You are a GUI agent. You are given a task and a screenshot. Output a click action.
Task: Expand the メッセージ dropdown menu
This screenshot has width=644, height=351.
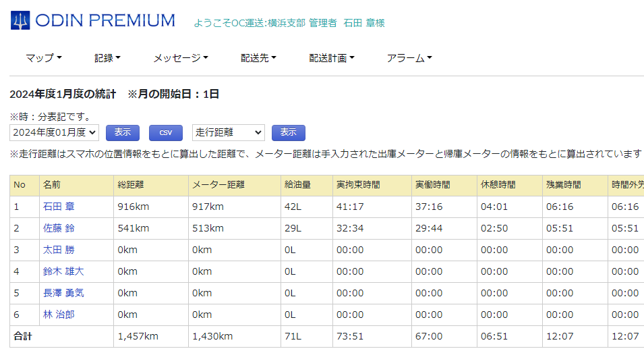pos(180,58)
